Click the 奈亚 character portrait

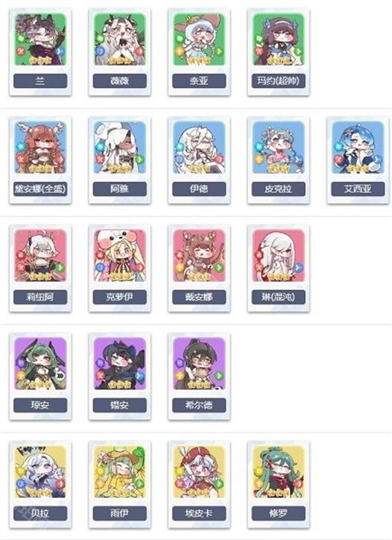[199, 39]
